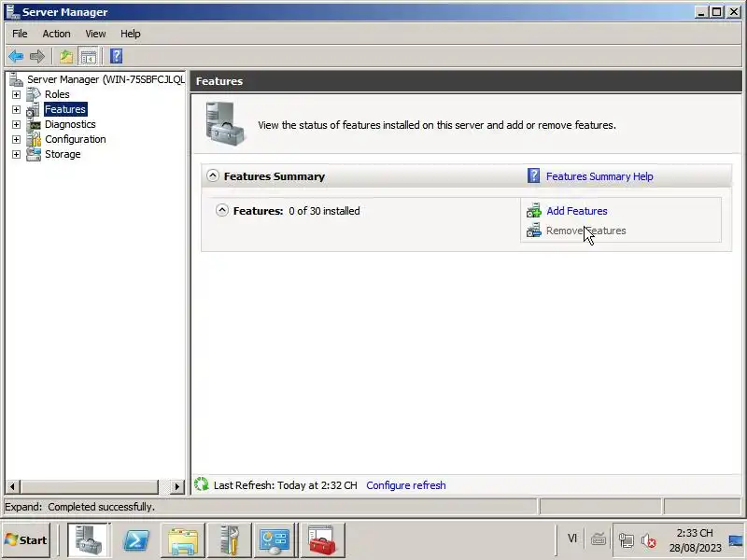Collapse the Features Summary section
747x560 pixels.
[x=213, y=175]
